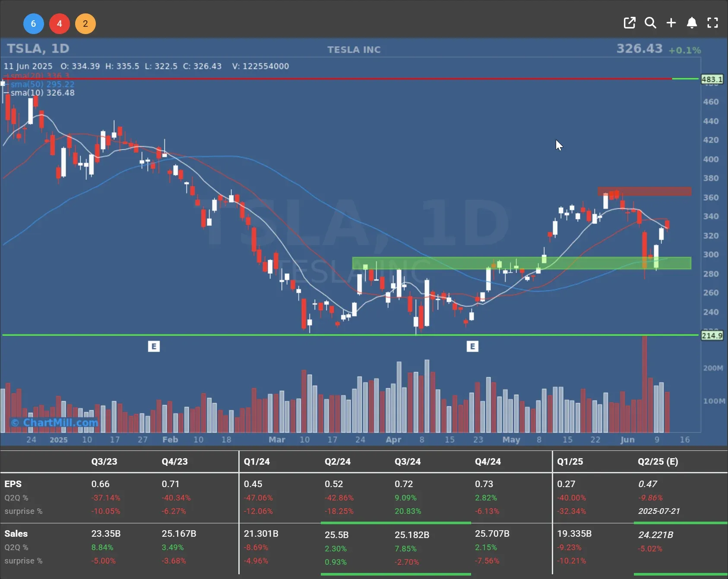Click the plus icon in the toolbar
The height and width of the screenshot is (579, 728).
point(671,23)
